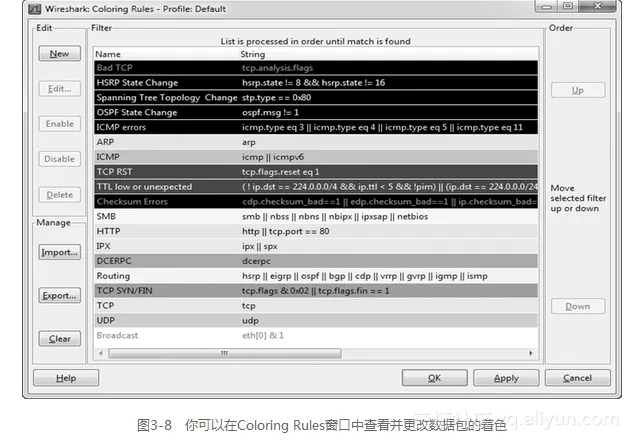
Task: Click the tcp.analysis.flags filter string
Action: tap(277, 68)
